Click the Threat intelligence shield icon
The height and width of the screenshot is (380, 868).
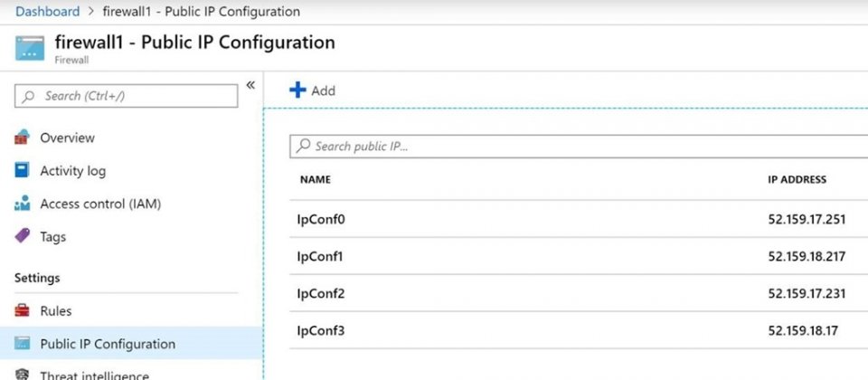[x=22, y=375]
